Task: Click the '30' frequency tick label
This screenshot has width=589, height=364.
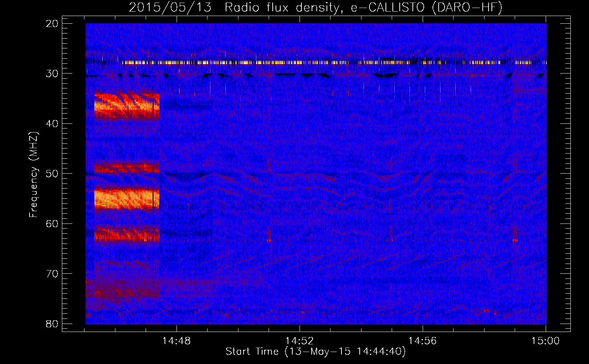Action: pos(52,74)
